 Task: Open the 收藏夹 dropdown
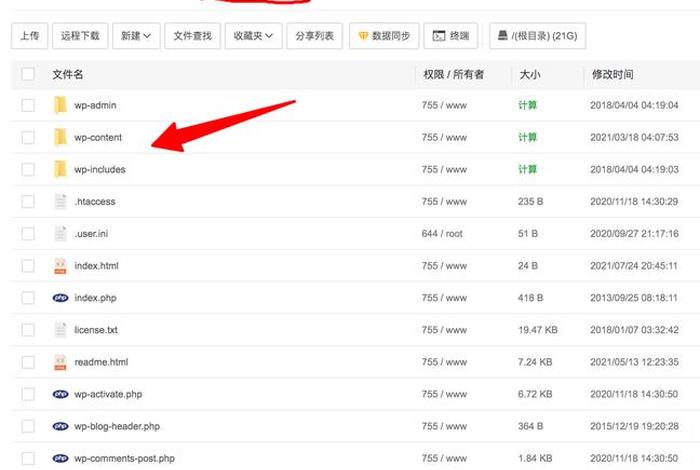tap(253, 36)
